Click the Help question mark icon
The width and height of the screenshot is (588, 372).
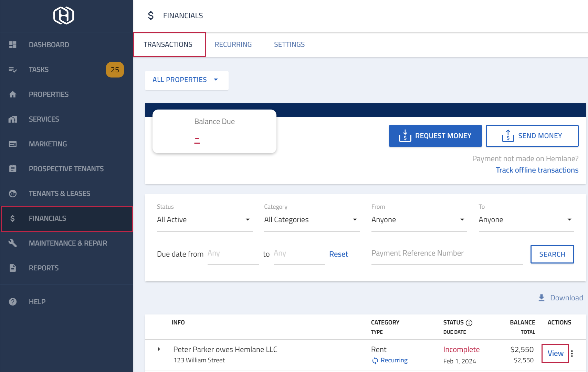(13, 302)
